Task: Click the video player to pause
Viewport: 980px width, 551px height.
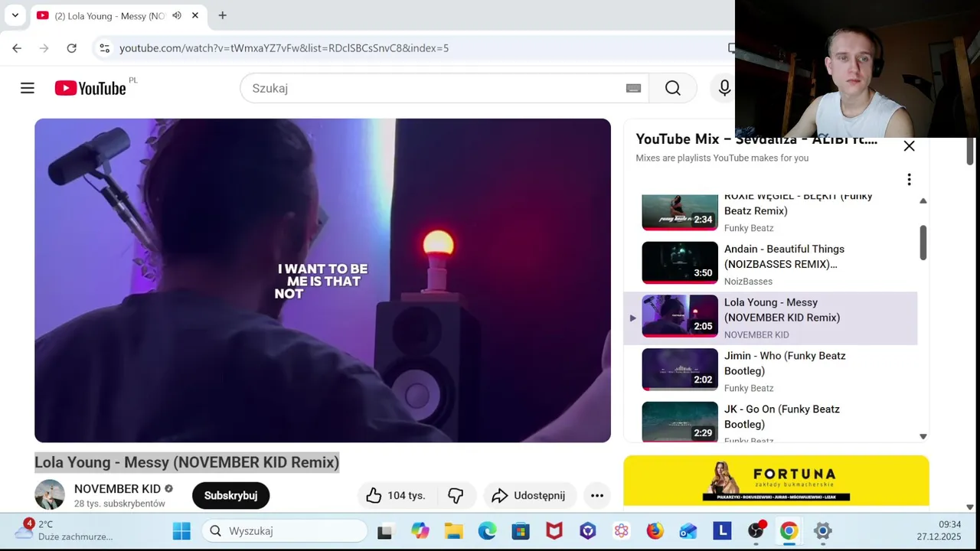Action: click(322, 280)
